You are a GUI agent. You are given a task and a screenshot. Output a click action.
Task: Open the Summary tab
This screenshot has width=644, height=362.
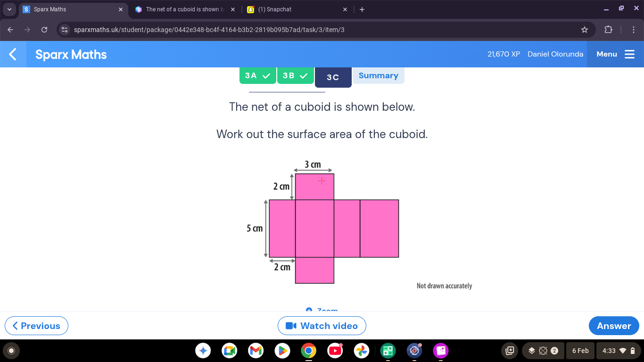click(378, 75)
